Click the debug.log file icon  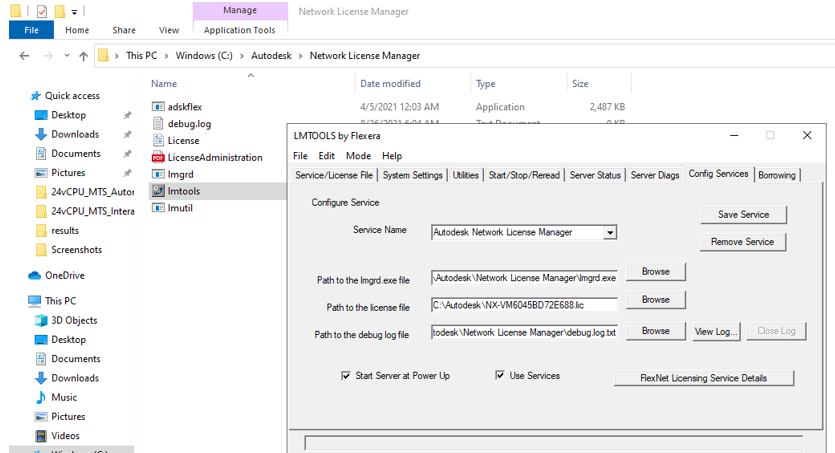158,123
